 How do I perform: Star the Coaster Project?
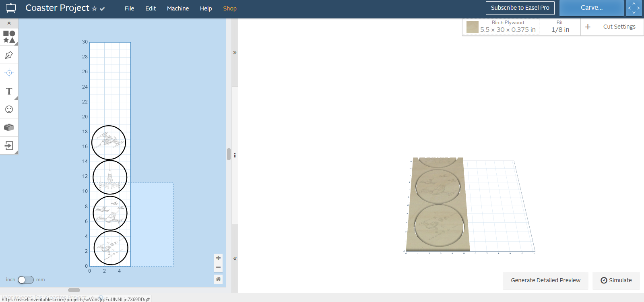coord(94,9)
